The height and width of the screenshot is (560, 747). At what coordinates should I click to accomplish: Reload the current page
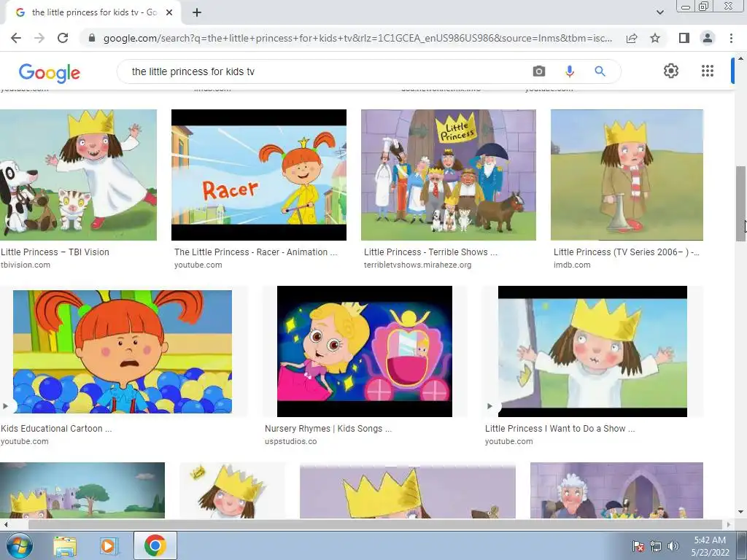coord(63,38)
